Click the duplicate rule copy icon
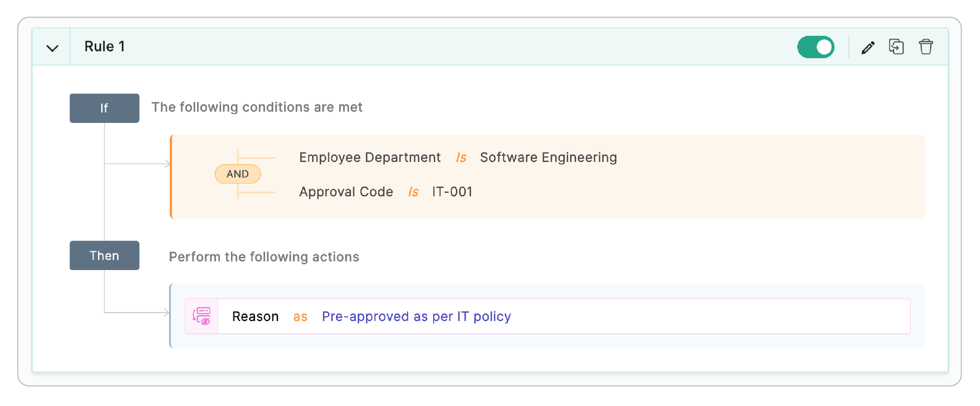 point(896,47)
